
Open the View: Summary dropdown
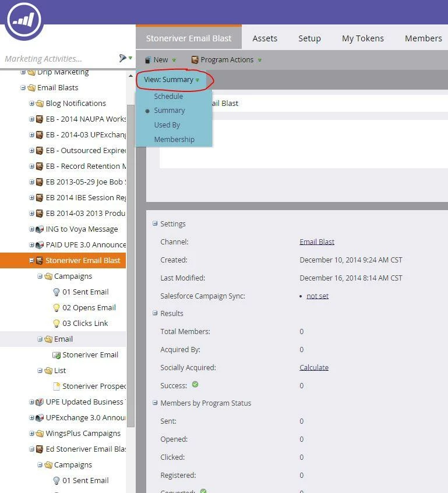pyautogui.click(x=172, y=80)
